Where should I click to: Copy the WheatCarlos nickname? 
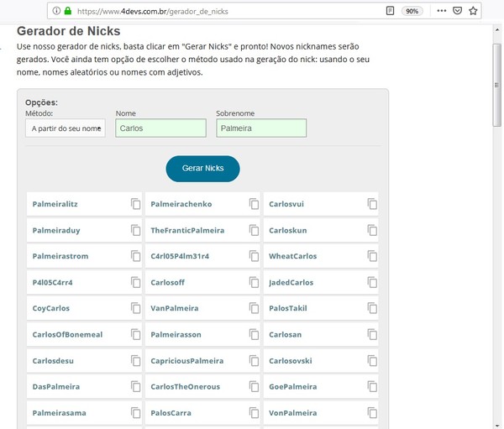click(x=372, y=256)
